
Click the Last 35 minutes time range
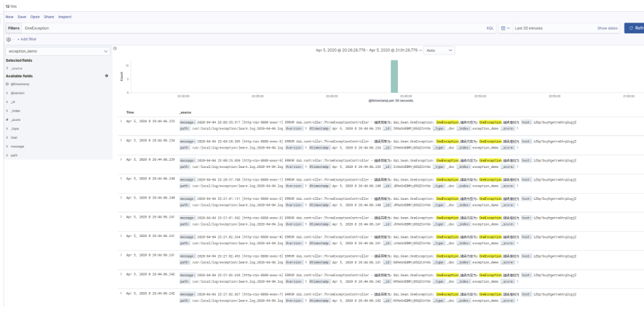point(528,29)
